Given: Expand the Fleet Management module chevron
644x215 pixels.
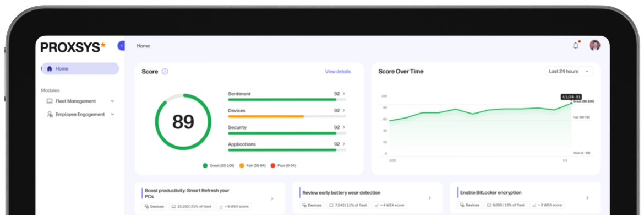Looking at the screenshot, I should tap(112, 101).
